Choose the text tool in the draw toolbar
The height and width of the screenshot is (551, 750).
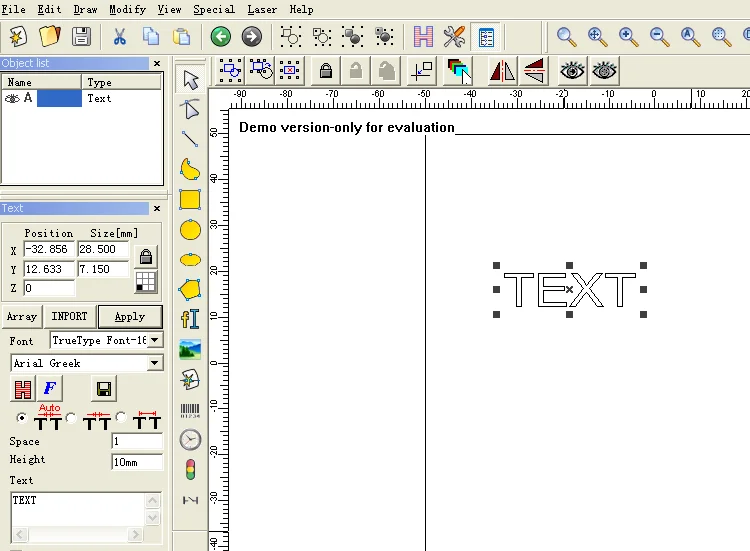[190, 319]
